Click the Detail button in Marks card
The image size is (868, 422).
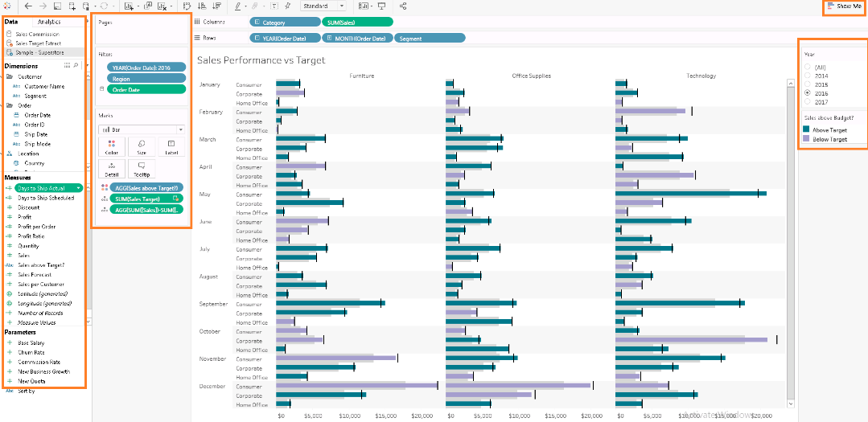(x=111, y=168)
